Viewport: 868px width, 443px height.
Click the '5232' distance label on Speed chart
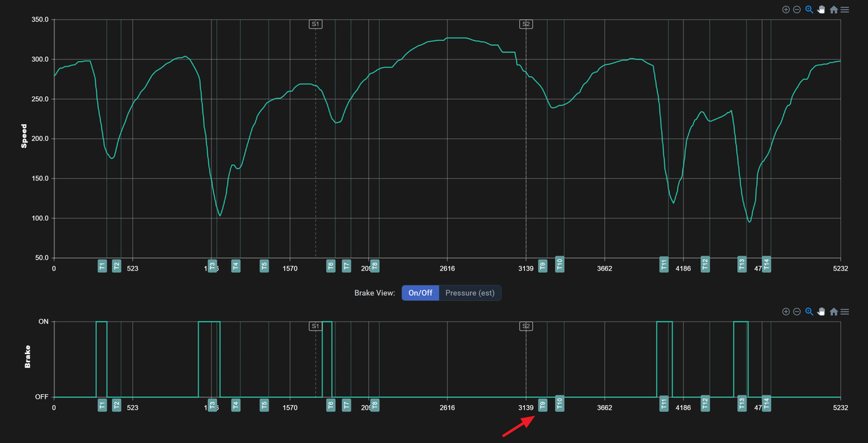click(840, 268)
